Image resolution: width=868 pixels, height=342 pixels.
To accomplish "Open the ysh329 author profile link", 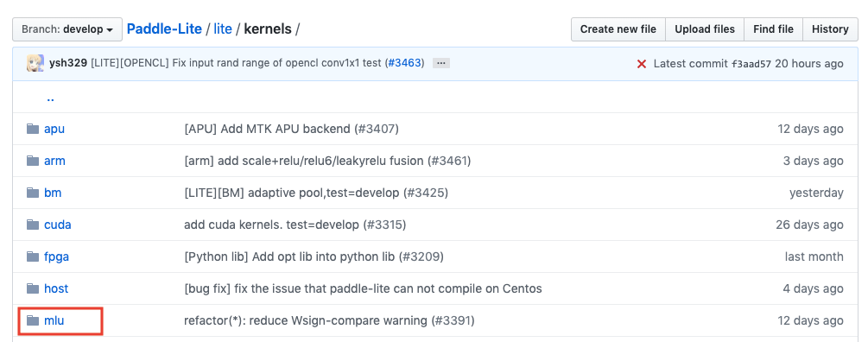I will pyautogui.click(x=68, y=64).
